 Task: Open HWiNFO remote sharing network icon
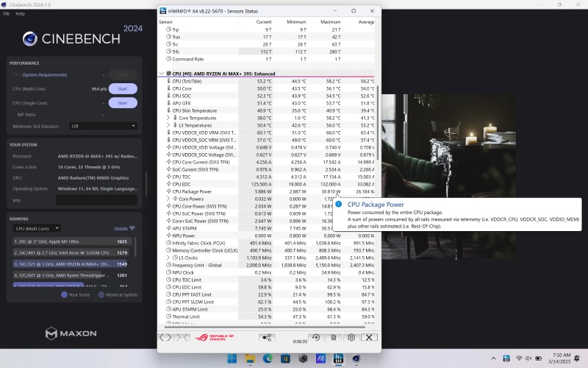[x=267, y=337]
